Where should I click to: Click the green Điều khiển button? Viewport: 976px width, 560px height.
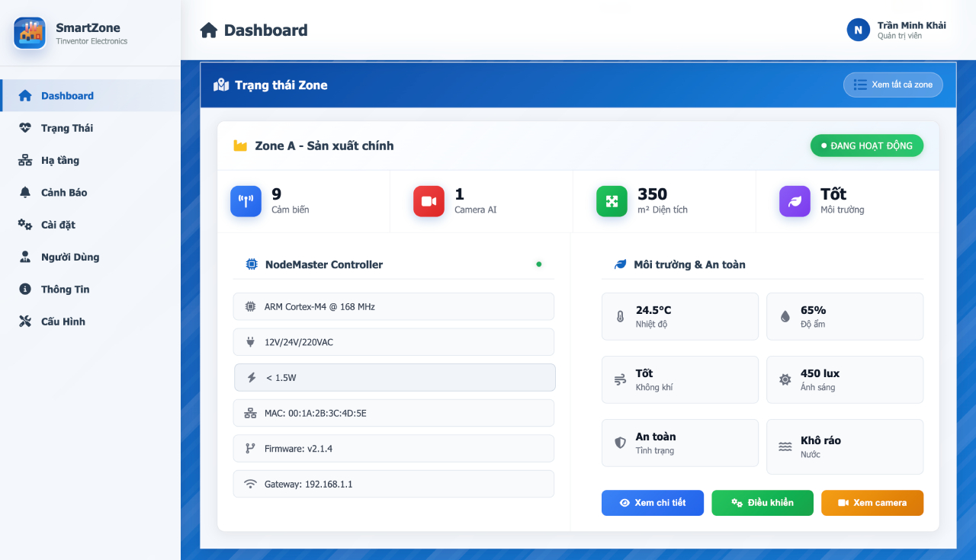coord(762,503)
